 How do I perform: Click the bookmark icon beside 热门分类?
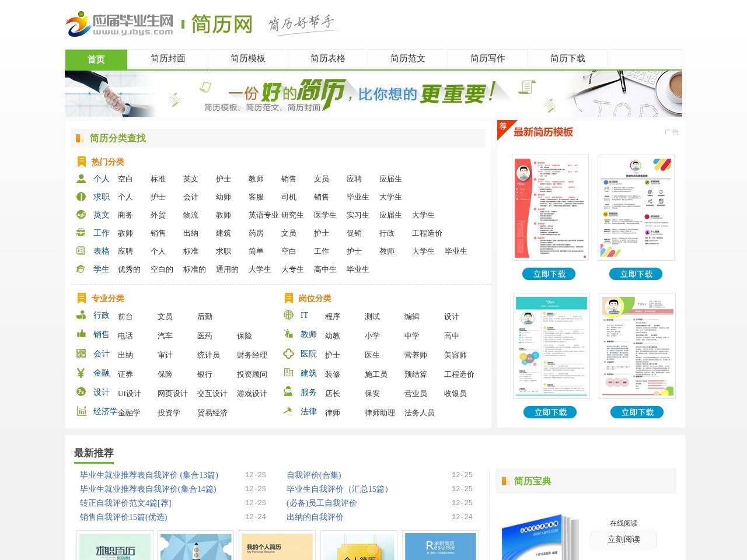pyautogui.click(x=82, y=162)
